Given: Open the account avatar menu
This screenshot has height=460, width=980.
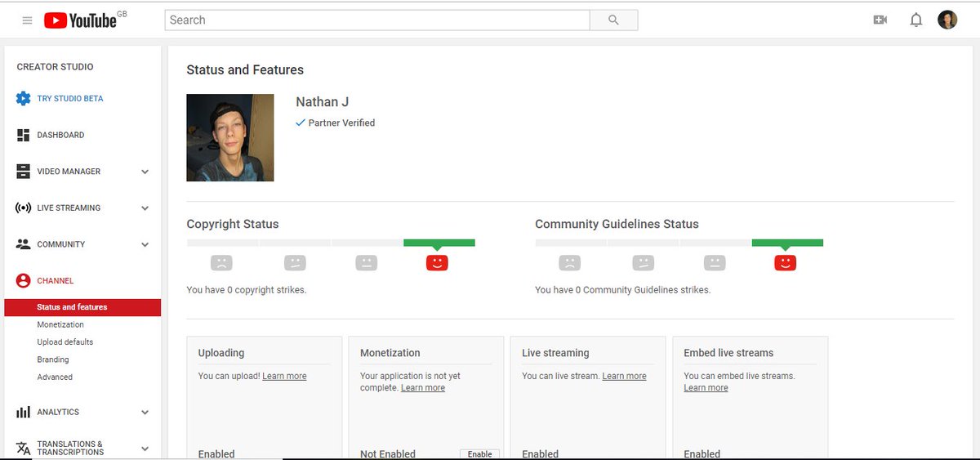Looking at the screenshot, I should point(947,20).
